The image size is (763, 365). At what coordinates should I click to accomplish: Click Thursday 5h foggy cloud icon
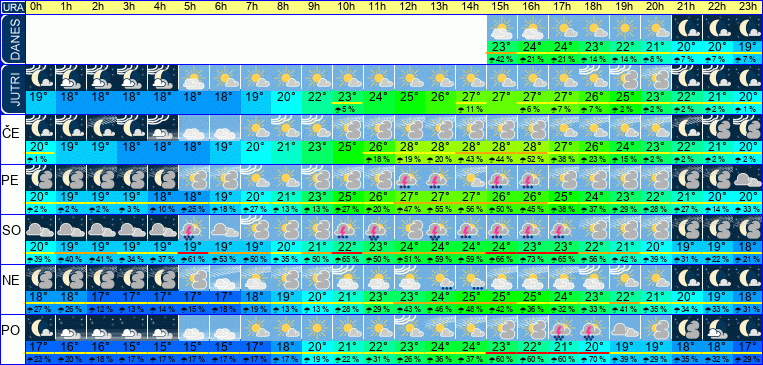(x=194, y=128)
